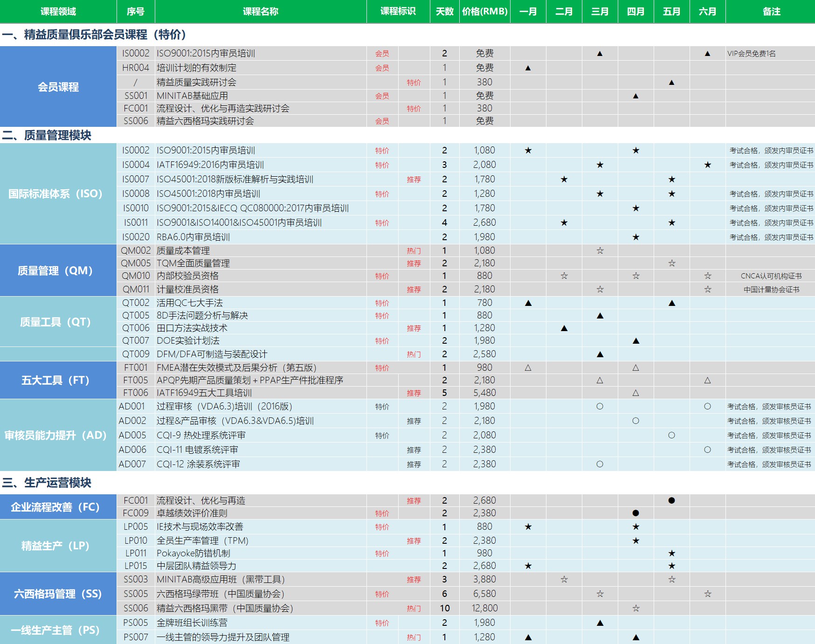Click the 活用QC七大手法 course name
815x644 pixels.
(x=190, y=303)
